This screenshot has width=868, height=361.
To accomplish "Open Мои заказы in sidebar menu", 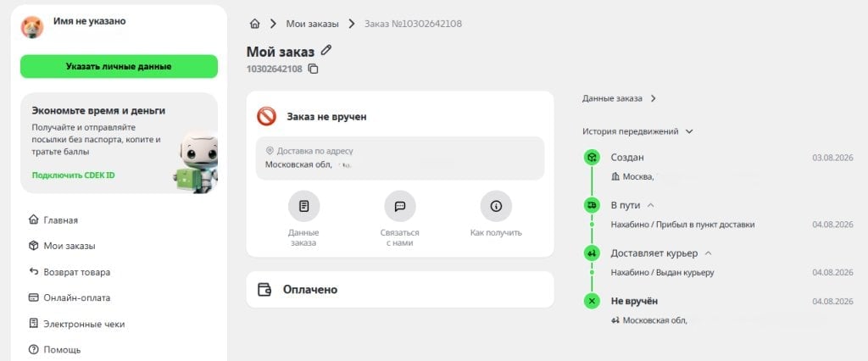I will (x=70, y=246).
